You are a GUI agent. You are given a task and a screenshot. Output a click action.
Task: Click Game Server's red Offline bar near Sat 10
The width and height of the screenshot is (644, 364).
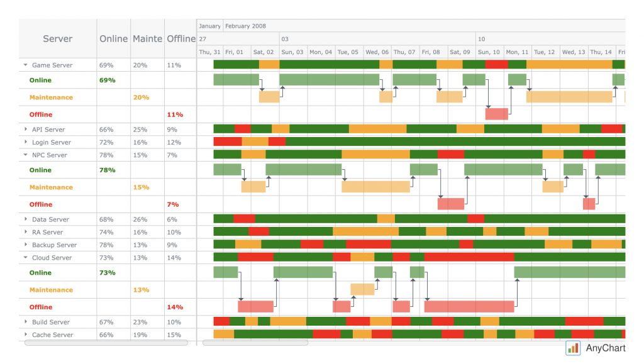tap(496, 113)
